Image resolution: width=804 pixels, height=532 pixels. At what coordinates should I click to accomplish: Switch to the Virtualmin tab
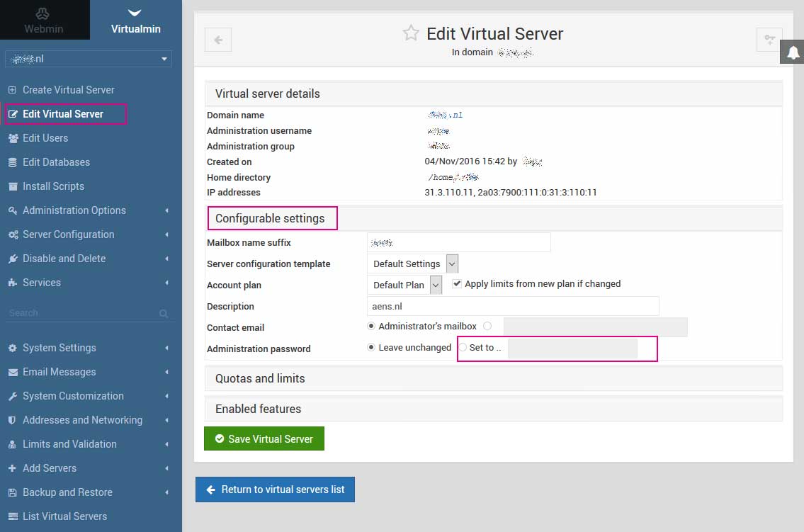(x=136, y=20)
